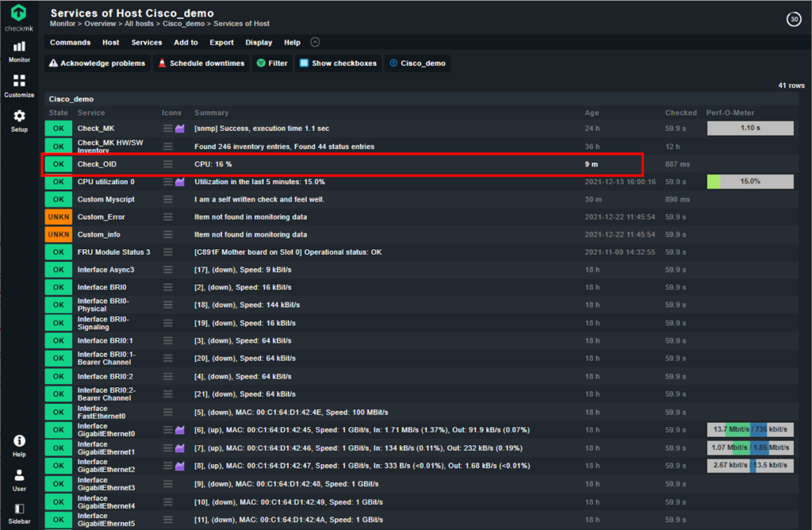
Task: Open the action menu for Interface Async3
Action: (168, 270)
